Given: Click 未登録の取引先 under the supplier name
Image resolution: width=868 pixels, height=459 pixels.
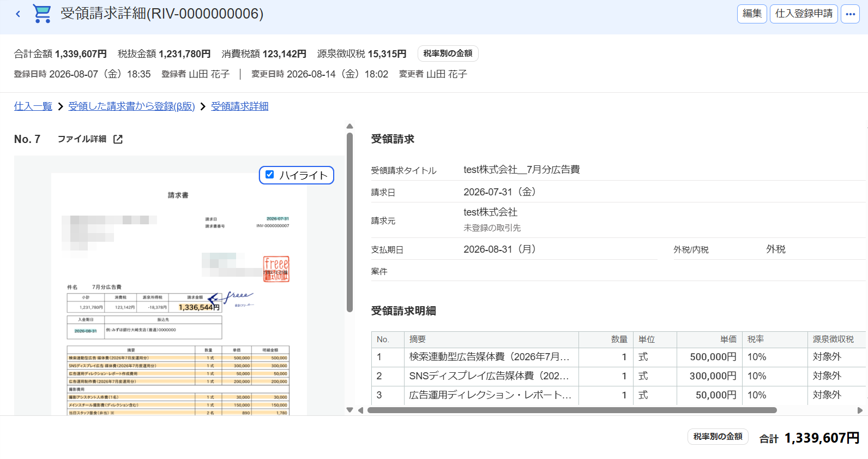Looking at the screenshot, I should (x=492, y=228).
